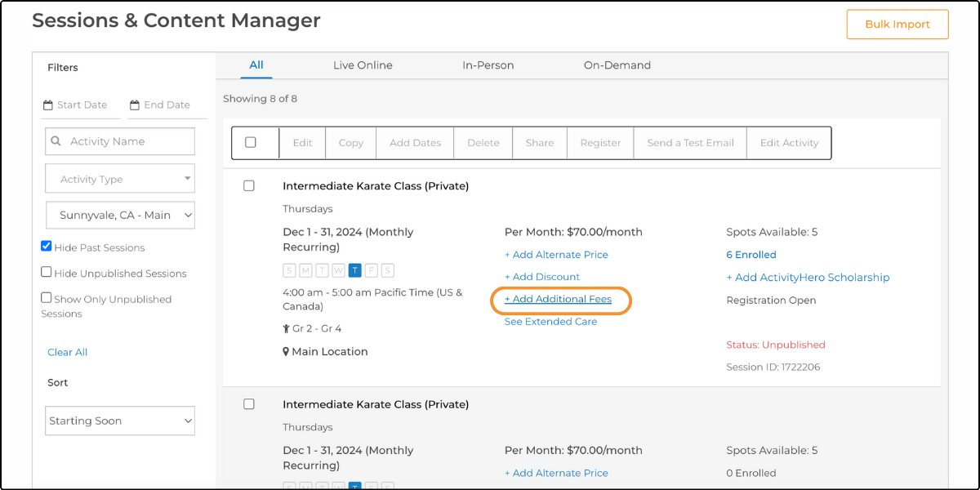This screenshot has height=490, width=980.
Task: Select the On-Demand tab
Action: (x=617, y=65)
